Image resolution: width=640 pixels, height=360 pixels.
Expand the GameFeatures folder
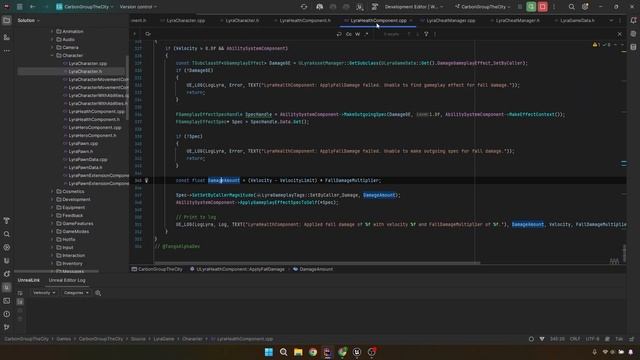(52, 224)
